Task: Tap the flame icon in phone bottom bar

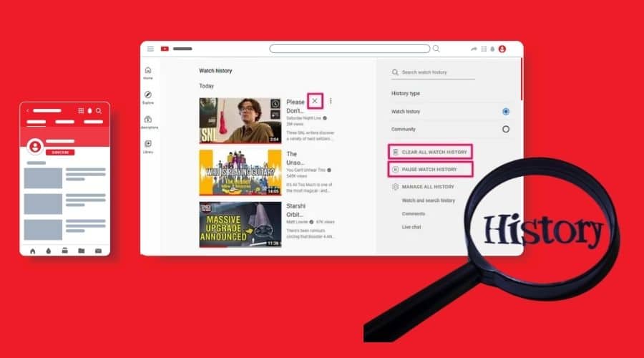Action: 49,251
